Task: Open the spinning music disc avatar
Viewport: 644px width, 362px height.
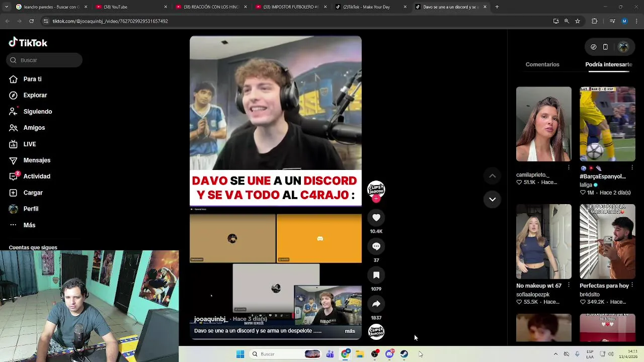Action: 376,331
